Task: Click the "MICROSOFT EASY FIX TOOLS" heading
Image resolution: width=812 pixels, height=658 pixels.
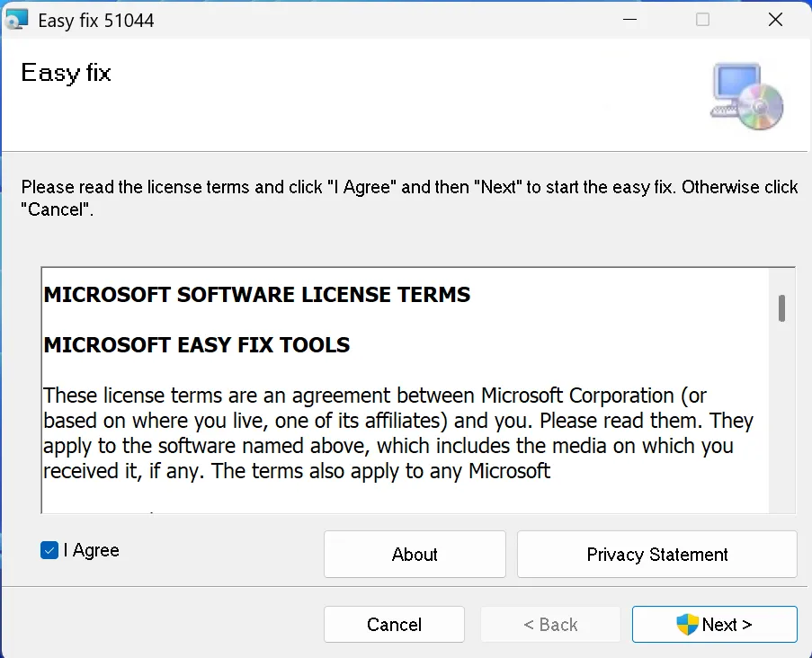Action: coord(197,345)
